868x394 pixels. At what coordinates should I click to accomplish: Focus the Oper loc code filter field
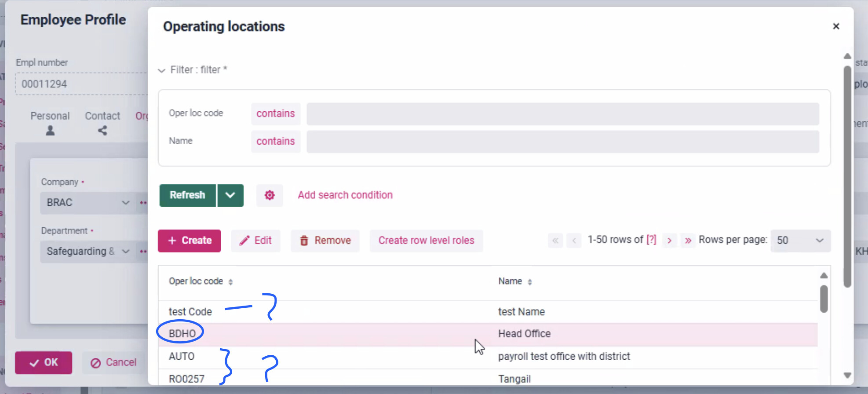click(x=563, y=114)
